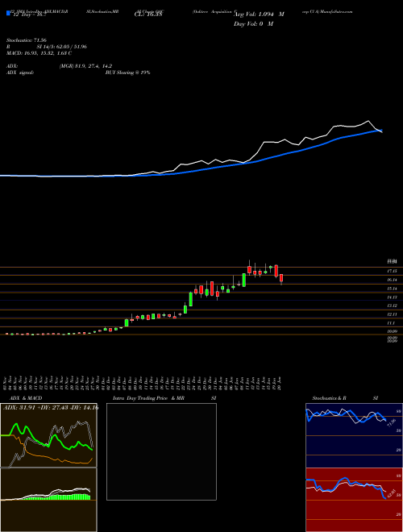This screenshot has height=532, width=403.
Task: Click the 16.14 price axis label
Action: (x=393, y=280)
